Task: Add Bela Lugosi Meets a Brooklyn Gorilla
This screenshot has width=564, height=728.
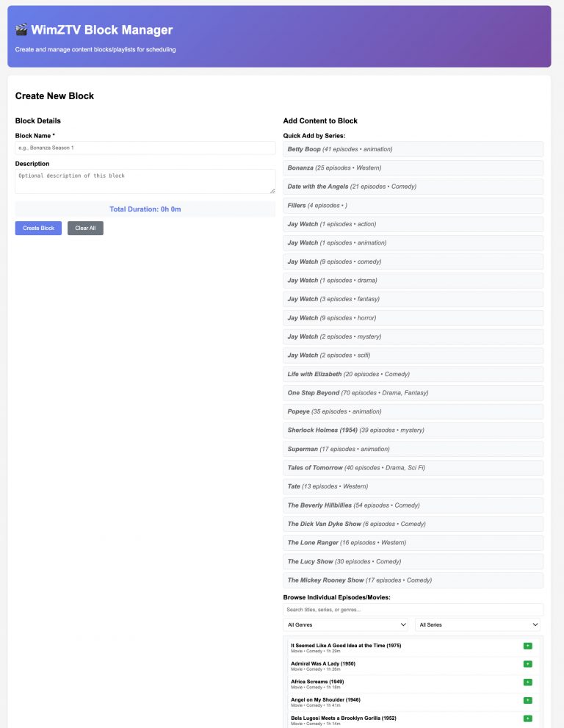Action: pyautogui.click(x=527, y=718)
